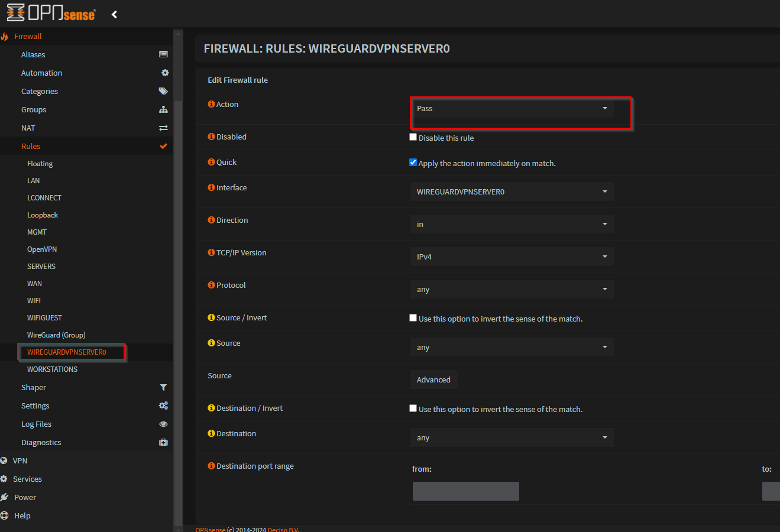Click the Log Files eye icon
Screen dimensions: 780x532
pos(163,424)
